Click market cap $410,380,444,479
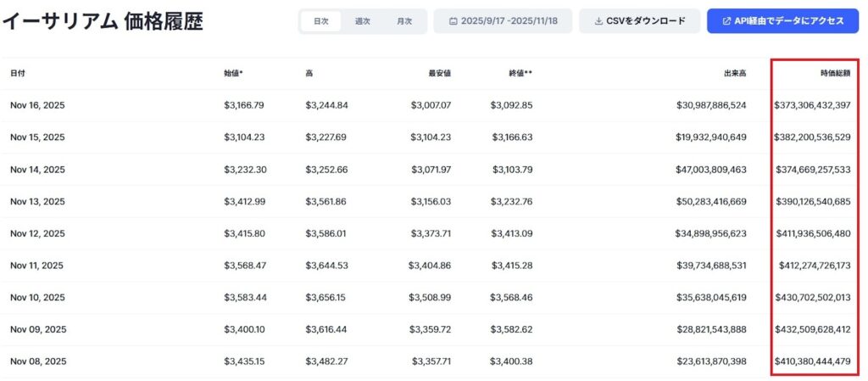The width and height of the screenshot is (868, 381). [813, 361]
